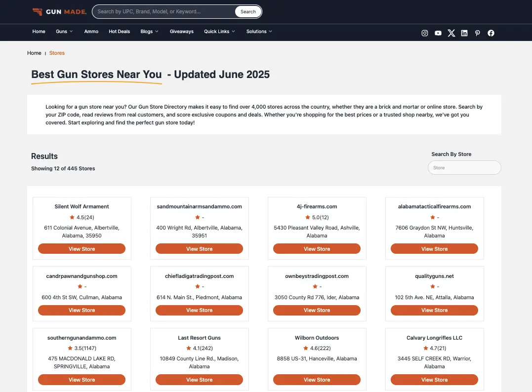Image resolution: width=532 pixels, height=392 pixels.
Task: Open the Facebook social icon
Action: (x=491, y=33)
